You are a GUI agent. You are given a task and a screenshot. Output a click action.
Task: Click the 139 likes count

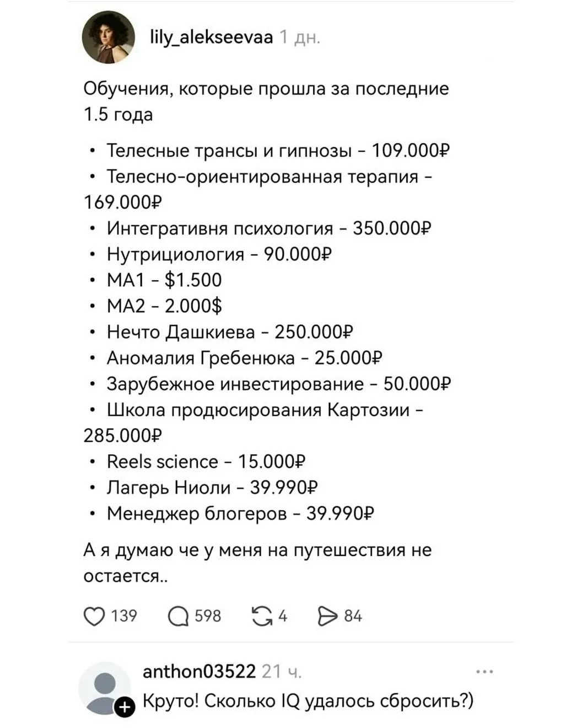123,616
